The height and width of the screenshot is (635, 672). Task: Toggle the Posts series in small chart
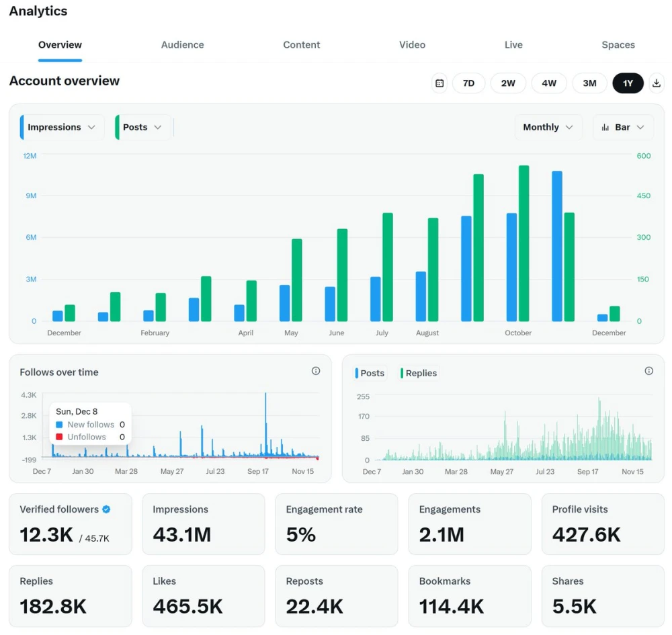371,373
